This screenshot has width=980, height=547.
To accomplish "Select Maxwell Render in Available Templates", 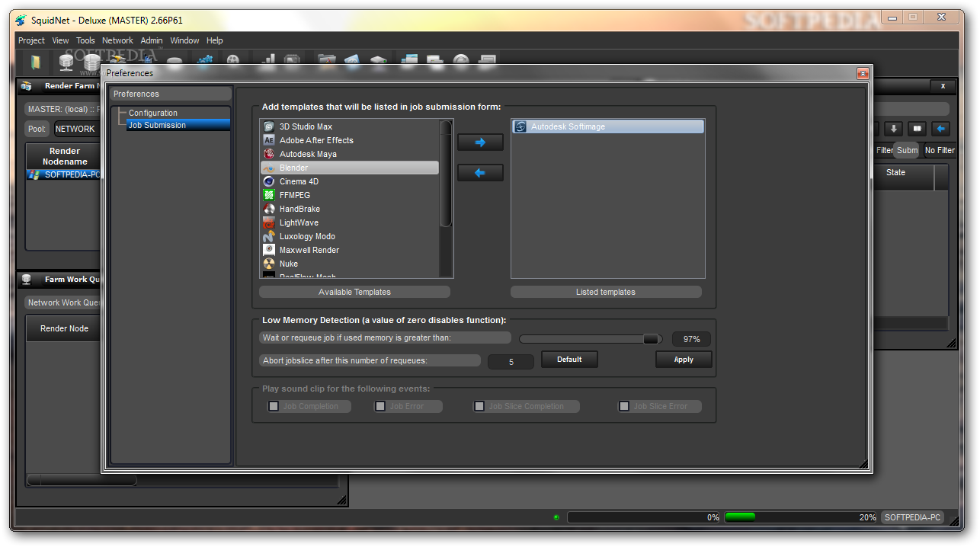I will tap(350, 250).
